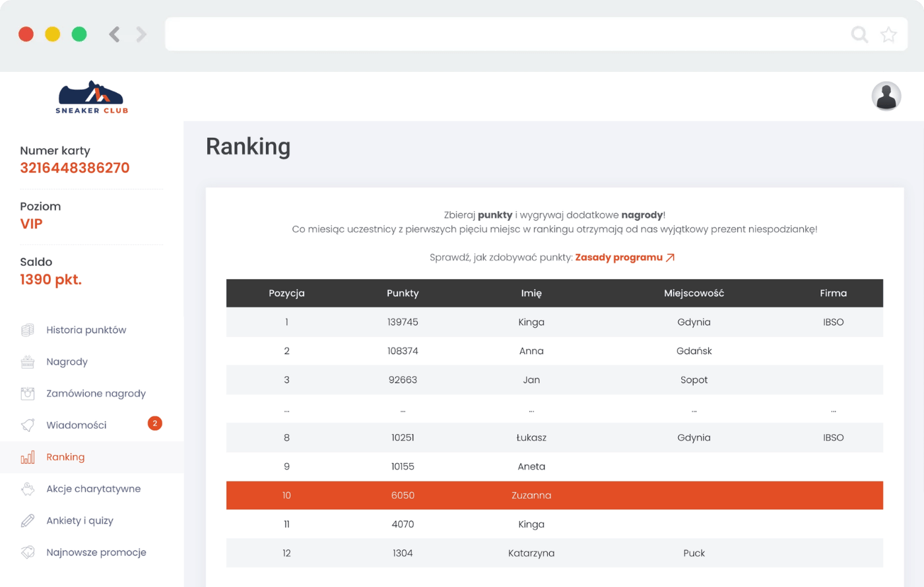Click the bar chart icon beside Ranking
The image size is (924, 587).
click(x=28, y=457)
